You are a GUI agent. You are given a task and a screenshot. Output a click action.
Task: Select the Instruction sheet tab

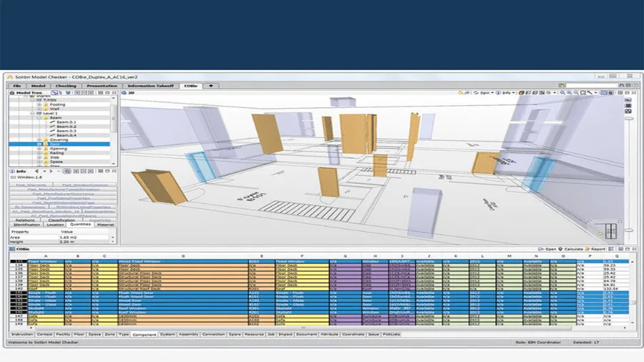(x=21, y=335)
